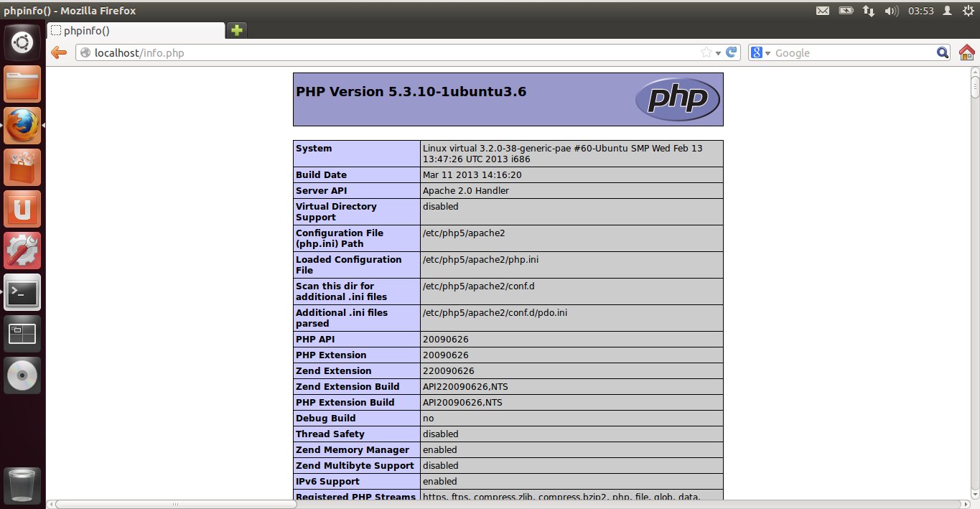The image size is (980, 509).
Task: Open the battery indicator menu
Action: click(x=846, y=11)
